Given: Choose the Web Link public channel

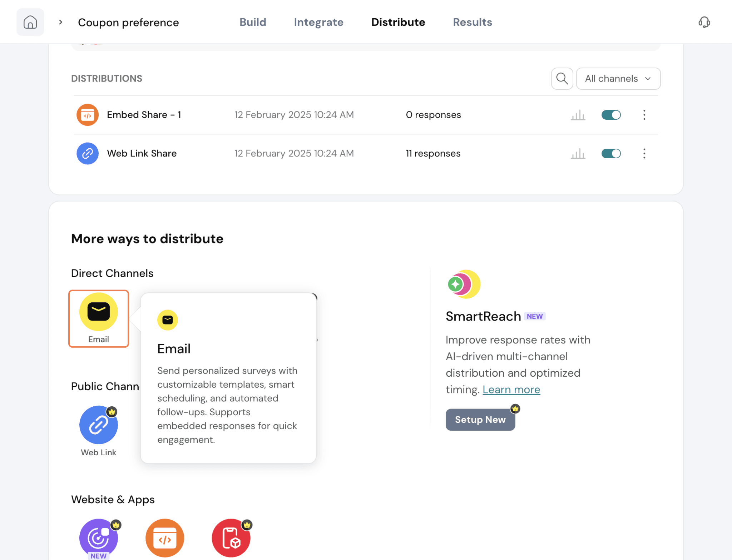Looking at the screenshot, I should (99, 425).
